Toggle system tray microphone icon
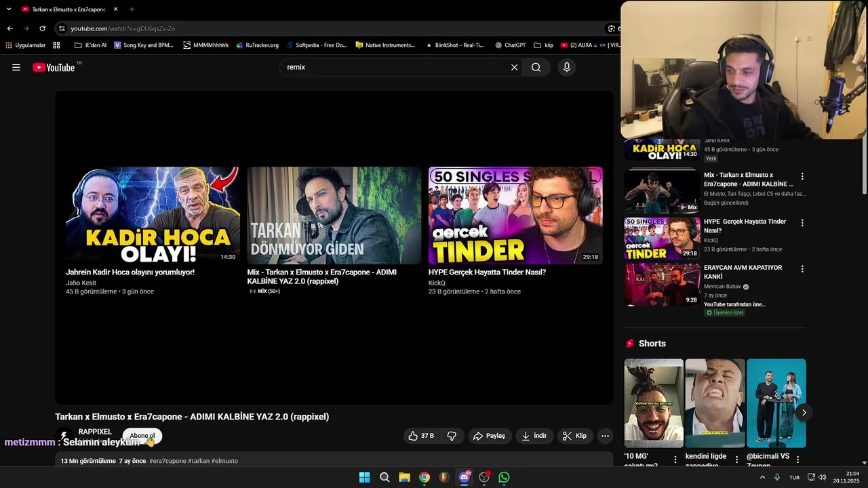This screenshot has width=868, height=488. [x=777, y=477]
